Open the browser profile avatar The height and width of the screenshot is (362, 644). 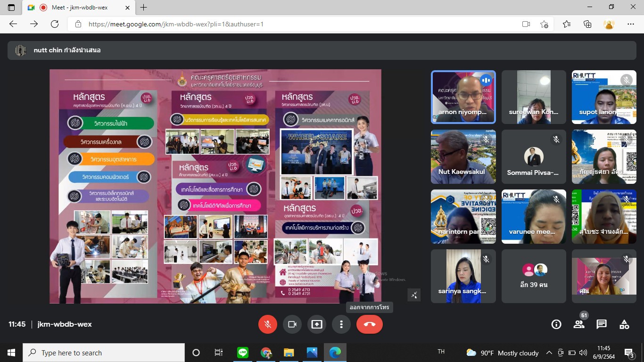pos(609,24)
